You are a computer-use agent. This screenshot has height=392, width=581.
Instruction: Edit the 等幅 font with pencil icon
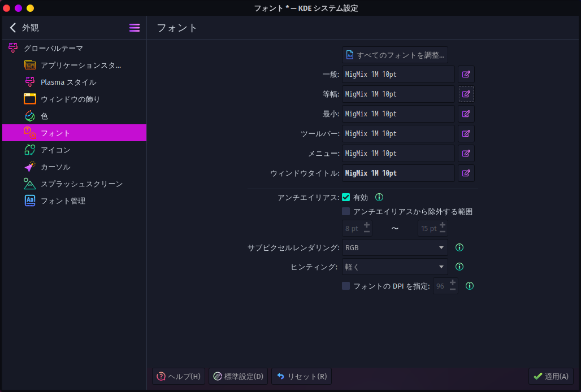466,94
